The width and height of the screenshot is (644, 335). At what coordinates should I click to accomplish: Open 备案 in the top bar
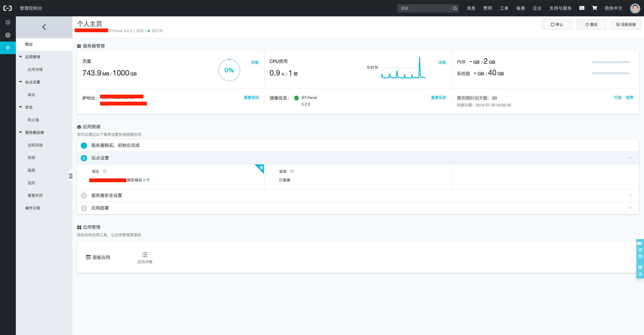tap(520, 8)
